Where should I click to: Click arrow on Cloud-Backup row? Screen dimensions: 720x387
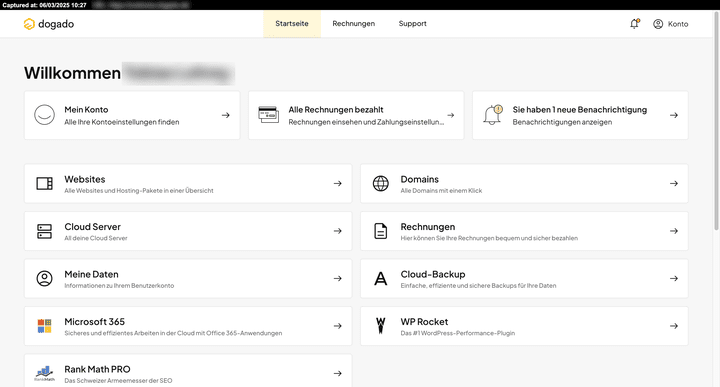point(674,278)
